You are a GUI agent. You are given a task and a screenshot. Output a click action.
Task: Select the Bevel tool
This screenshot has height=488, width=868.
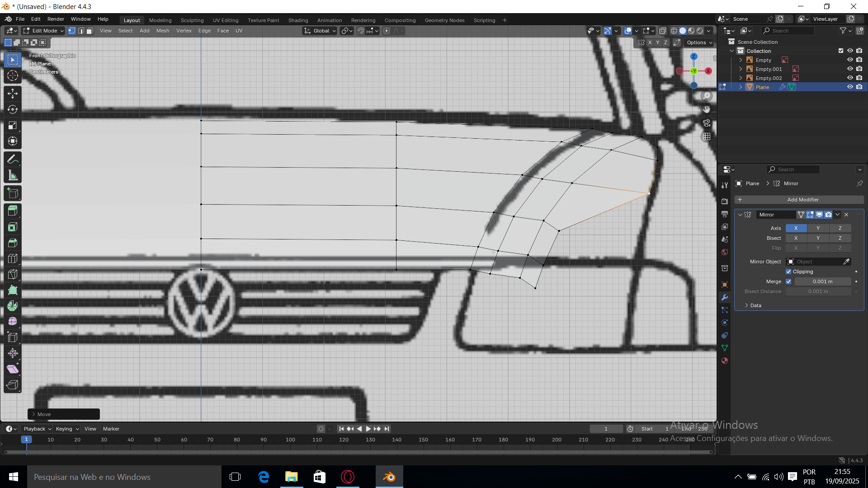point(13,243)
